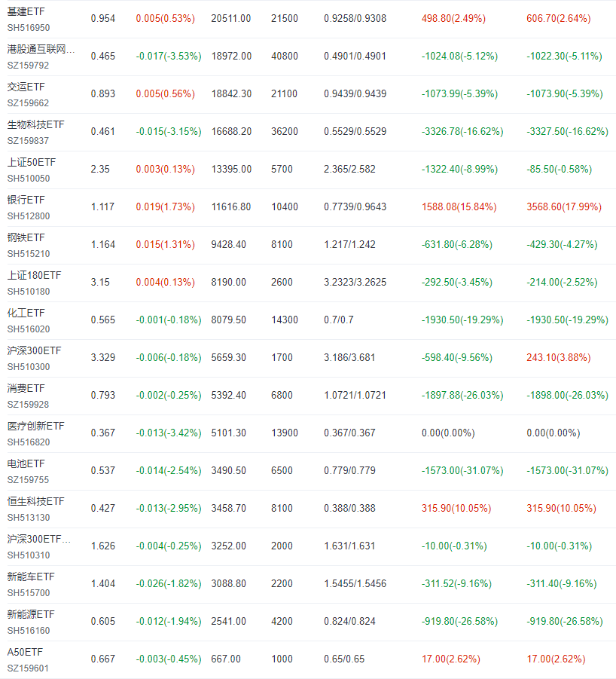Click holding quantity 40800
Screen dimensions: 616x679
285,57
